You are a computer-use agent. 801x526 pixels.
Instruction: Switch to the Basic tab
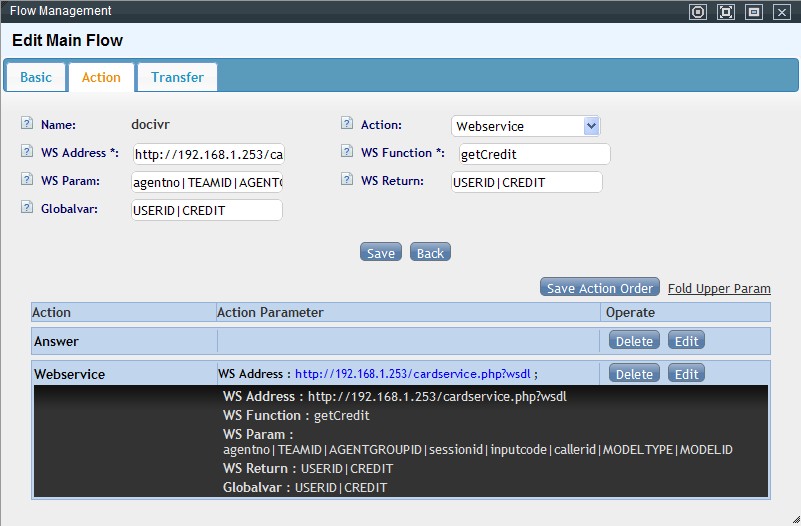36,77
